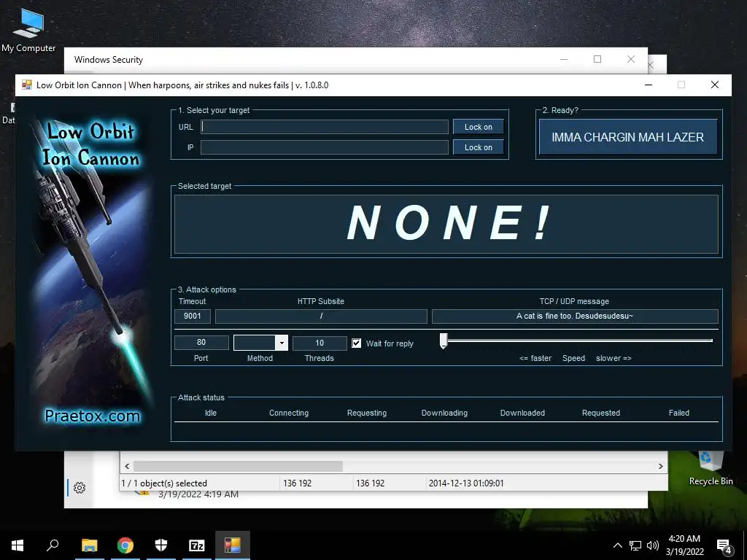Click the Requesting status column header
The image size is (747, 560).
(367, 413)
